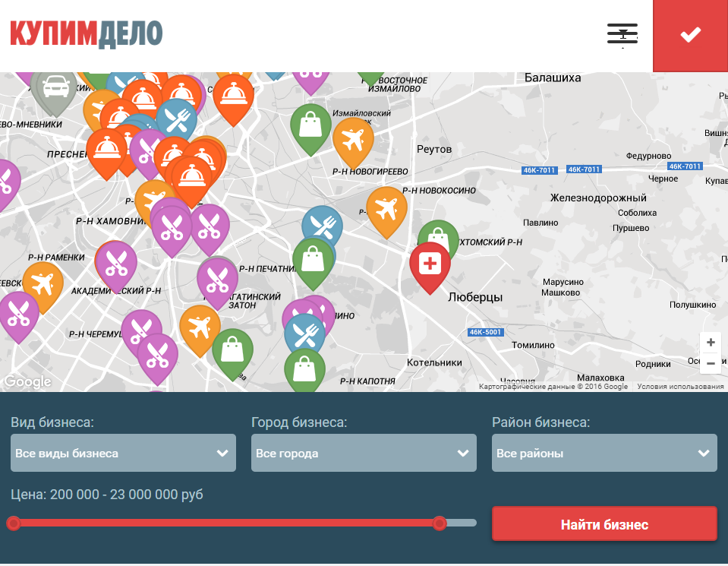Image resolution: width=728 pixels, height=566 pixels.
Task: Open the Вид бизнеса dropdown
Action: 123,453
